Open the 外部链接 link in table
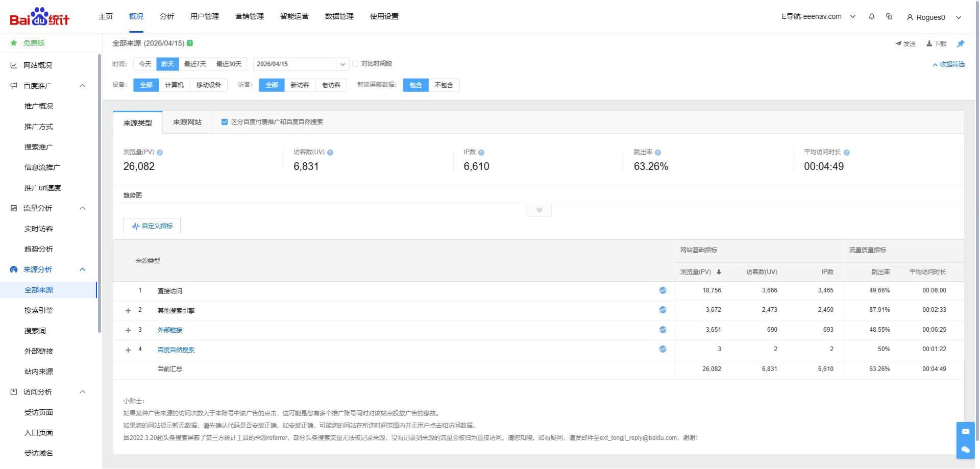The width and height of the screenshot is (980, 469). coord(170,330)
